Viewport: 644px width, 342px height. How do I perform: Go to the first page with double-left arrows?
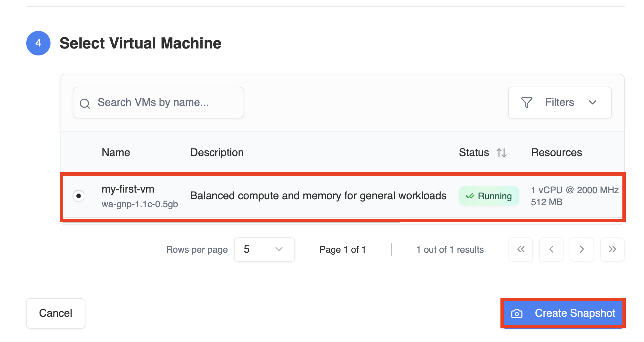(x=521, y=249)
